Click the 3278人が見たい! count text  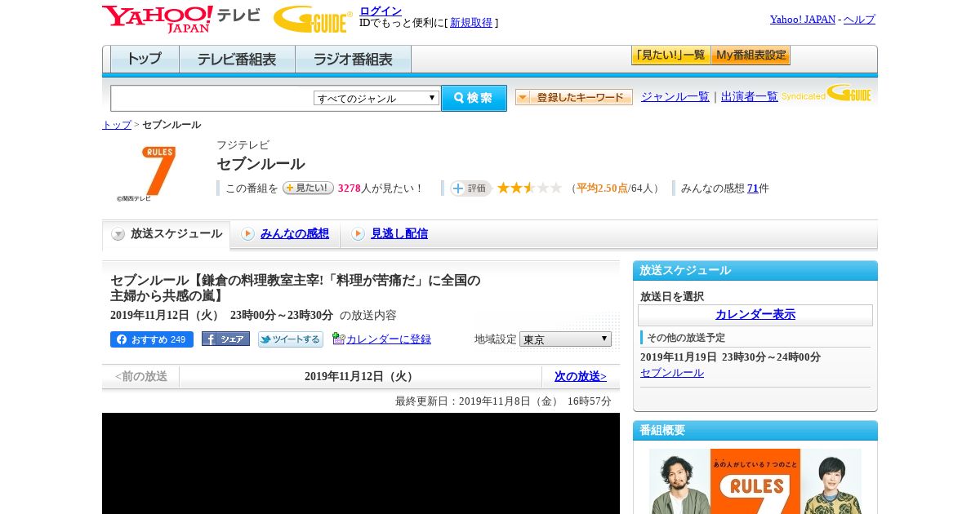point(380,188)
